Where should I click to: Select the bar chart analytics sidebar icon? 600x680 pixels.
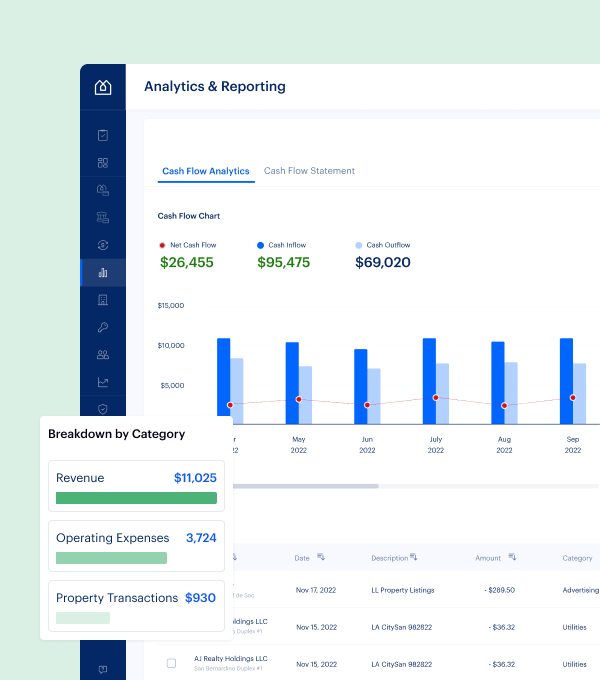(103, 272)
